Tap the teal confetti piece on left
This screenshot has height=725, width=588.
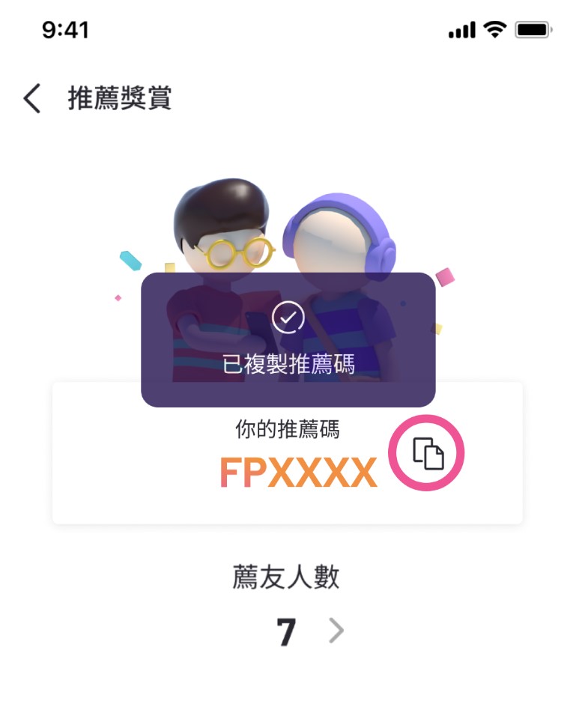coord(130,261)
